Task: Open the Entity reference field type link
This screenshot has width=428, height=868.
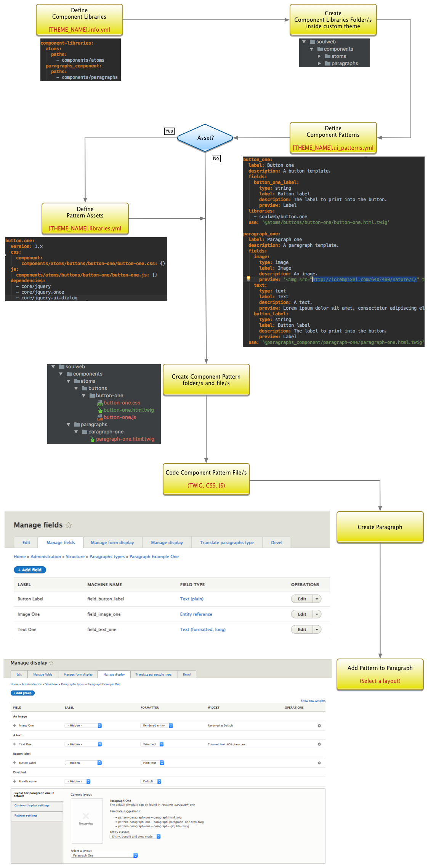Action: (196, 614)
